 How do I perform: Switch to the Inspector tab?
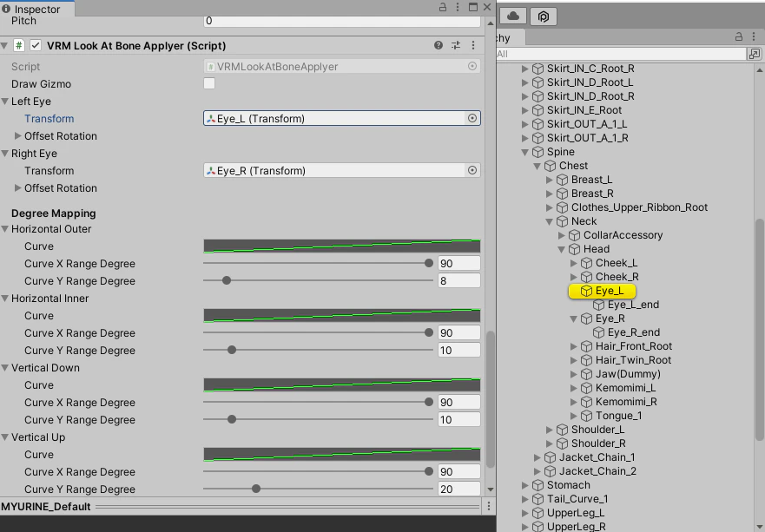click(x=36, y=9)
